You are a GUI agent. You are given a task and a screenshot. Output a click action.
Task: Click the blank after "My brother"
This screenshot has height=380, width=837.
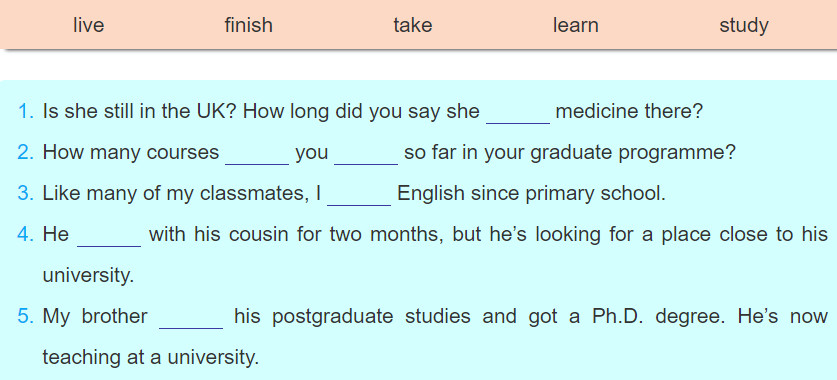tap(191, 318)
